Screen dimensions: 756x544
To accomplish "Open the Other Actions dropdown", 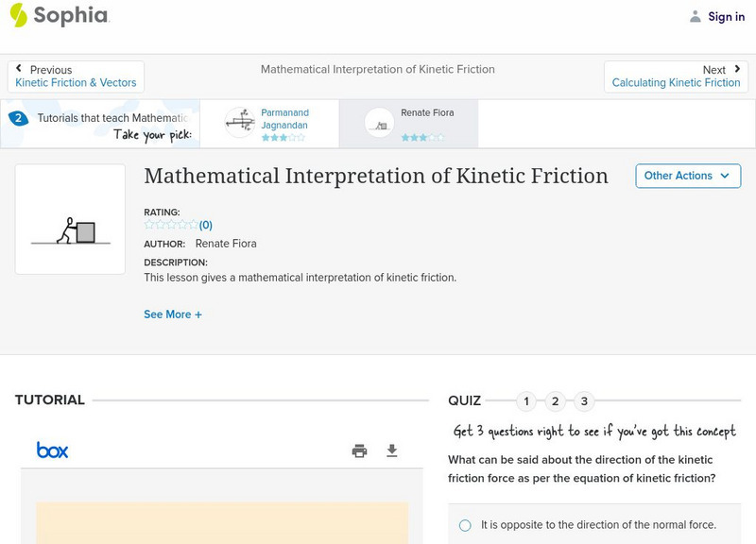I will point(688,176).
